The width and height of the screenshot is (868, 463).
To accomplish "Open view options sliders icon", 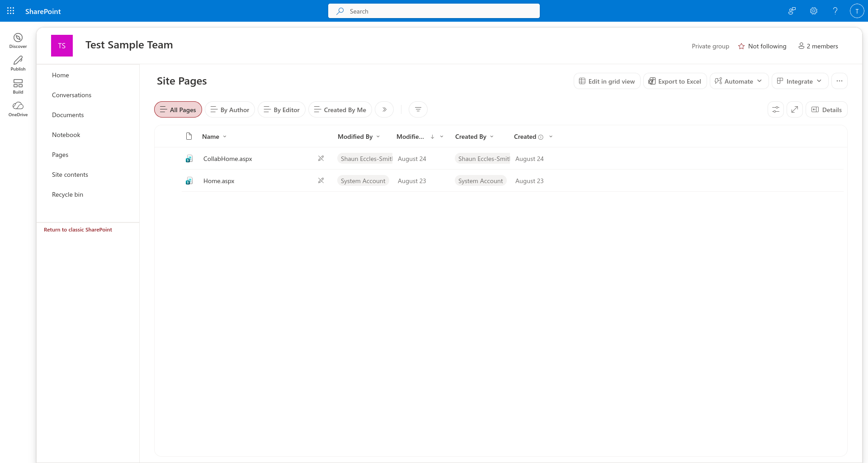I will point(776,109).
